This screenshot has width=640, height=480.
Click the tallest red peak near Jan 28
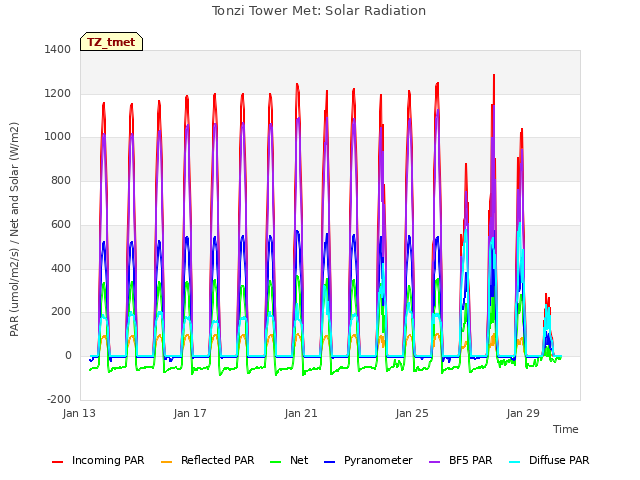tap(494, 76)
